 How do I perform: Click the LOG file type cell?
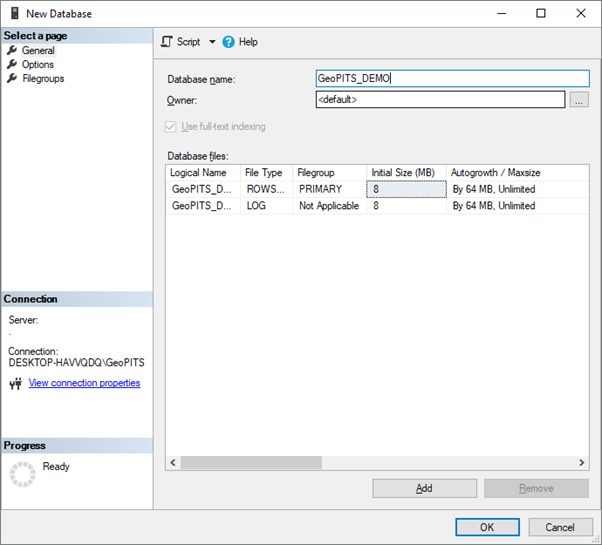click(266, 206)
